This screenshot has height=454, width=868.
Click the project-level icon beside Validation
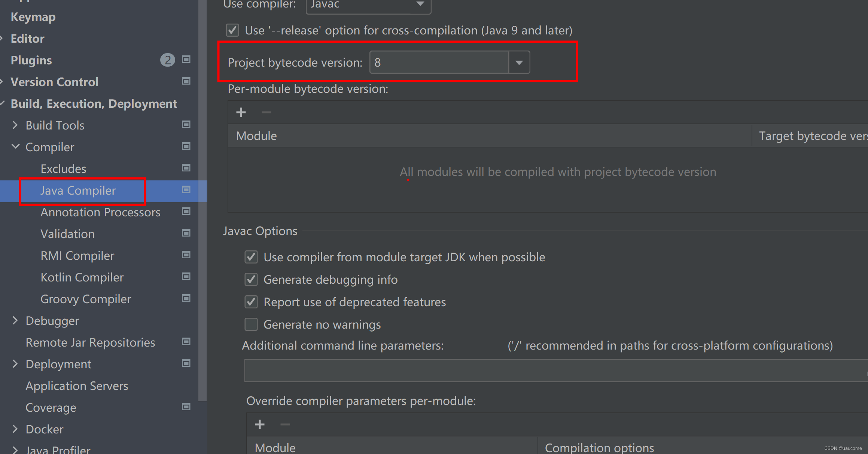point(186,233)
